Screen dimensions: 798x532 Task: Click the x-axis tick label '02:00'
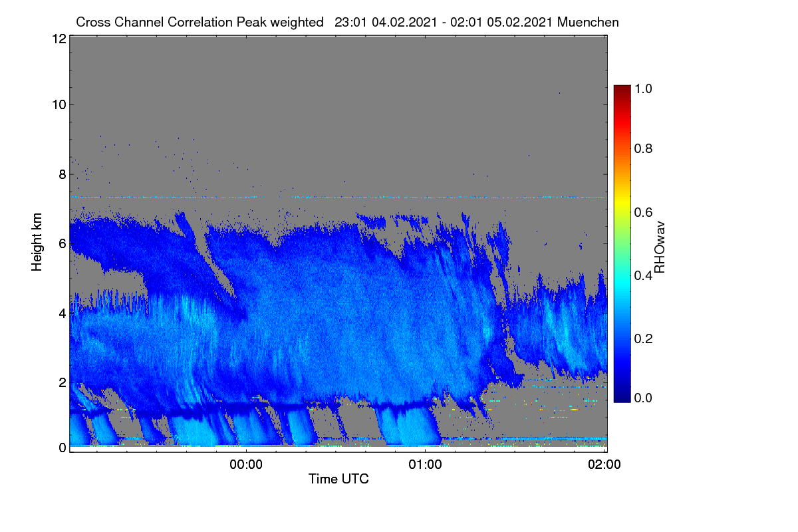click(x=604, y=465)
